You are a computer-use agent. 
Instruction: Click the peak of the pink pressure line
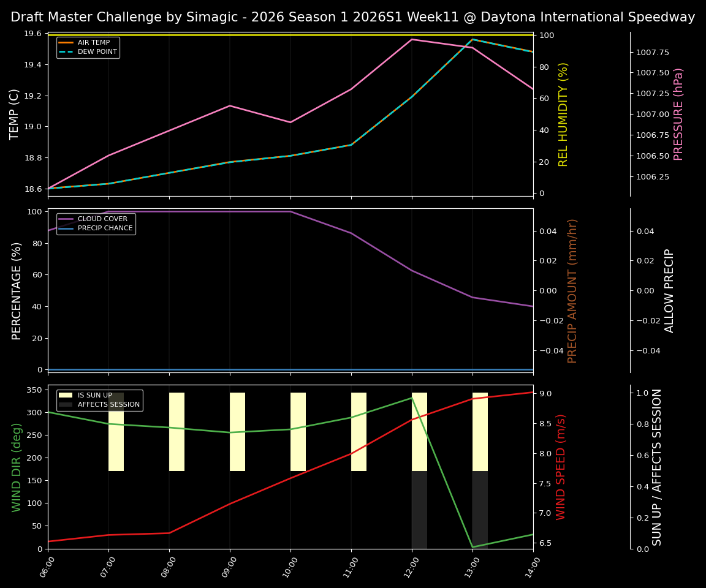(411, 39)
